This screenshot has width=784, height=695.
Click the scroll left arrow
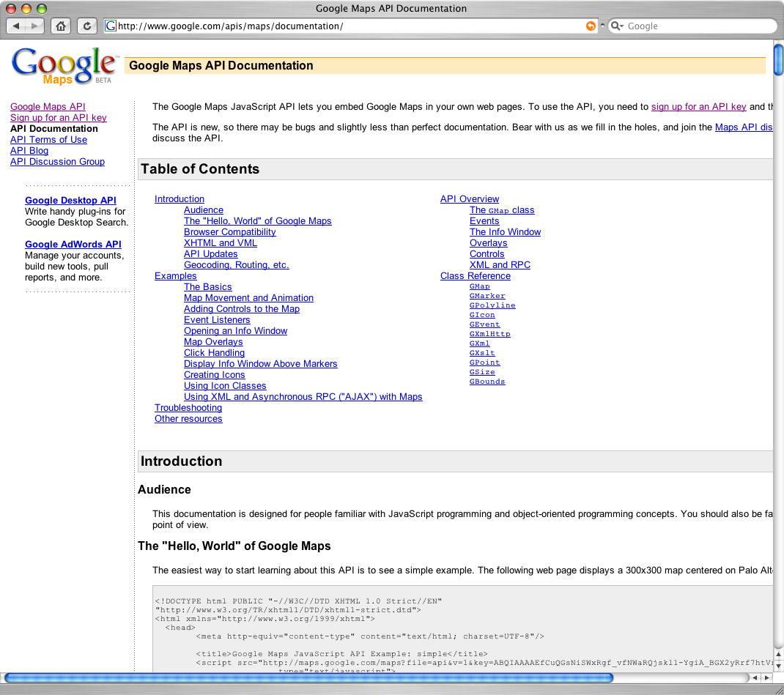[755, 678]
